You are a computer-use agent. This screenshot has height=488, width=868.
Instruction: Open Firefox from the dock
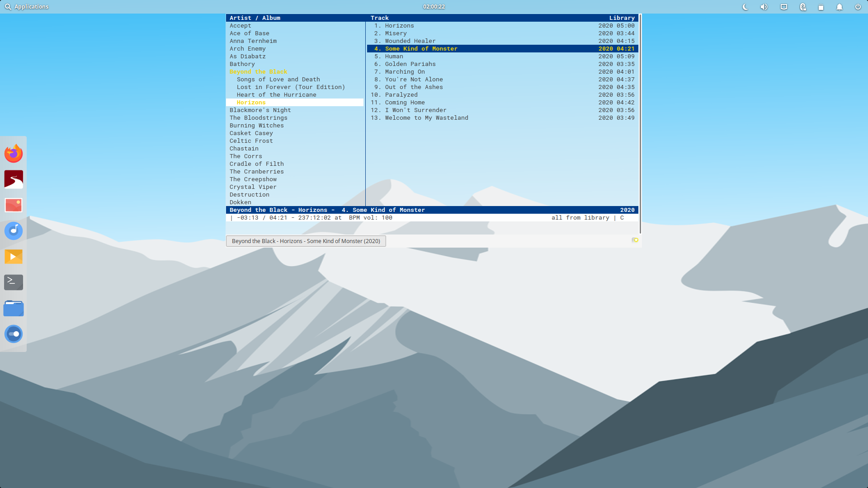tap(14, 154)
